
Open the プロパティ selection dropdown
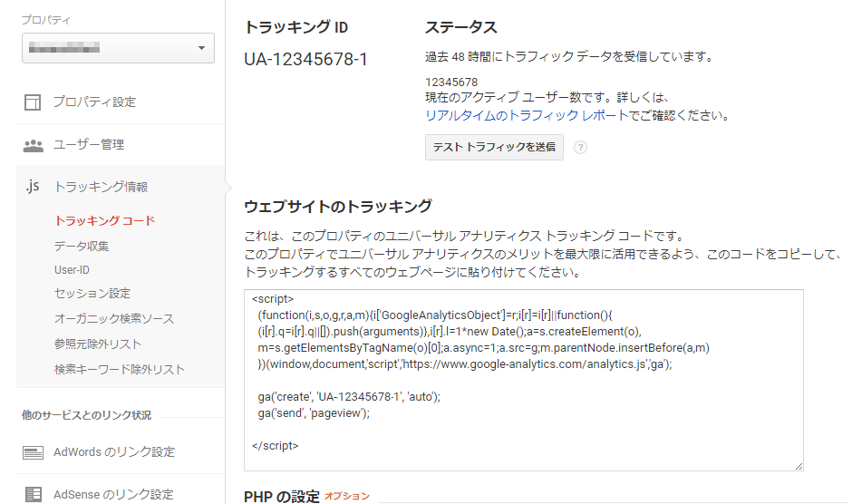click(x=118, y=48)
